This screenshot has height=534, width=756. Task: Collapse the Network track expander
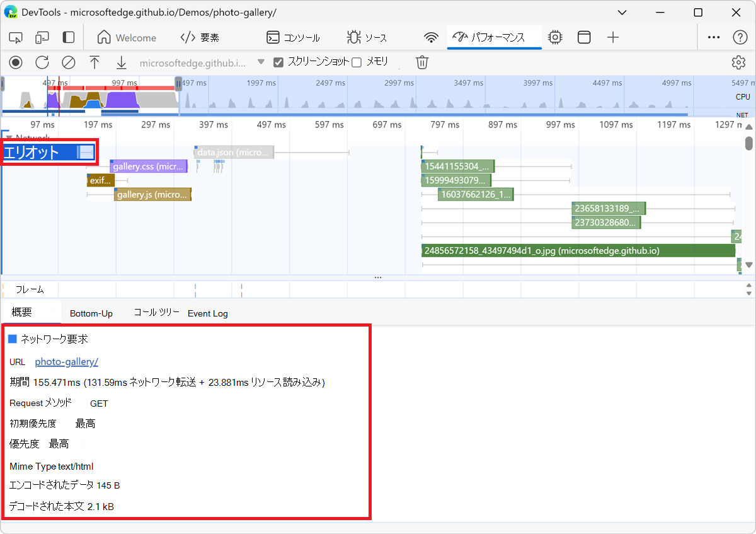8,137
